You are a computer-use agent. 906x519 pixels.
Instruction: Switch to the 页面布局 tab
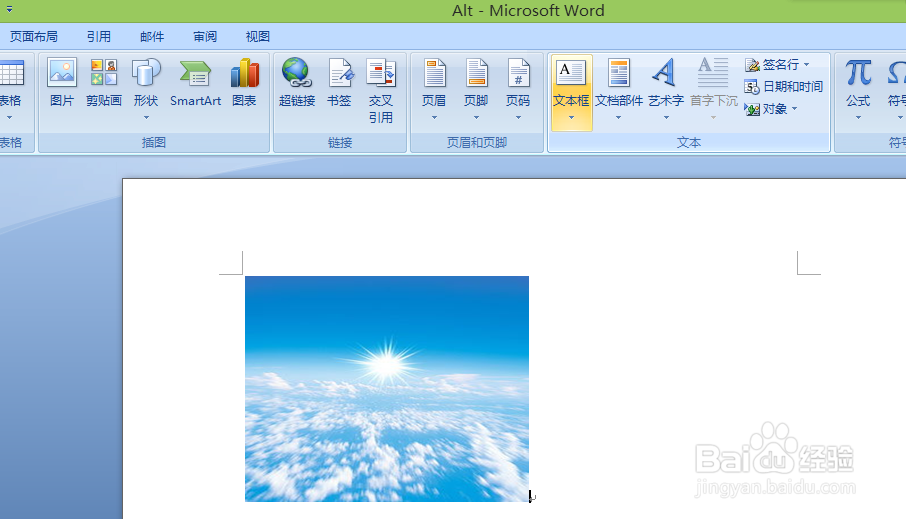[34, 36]
